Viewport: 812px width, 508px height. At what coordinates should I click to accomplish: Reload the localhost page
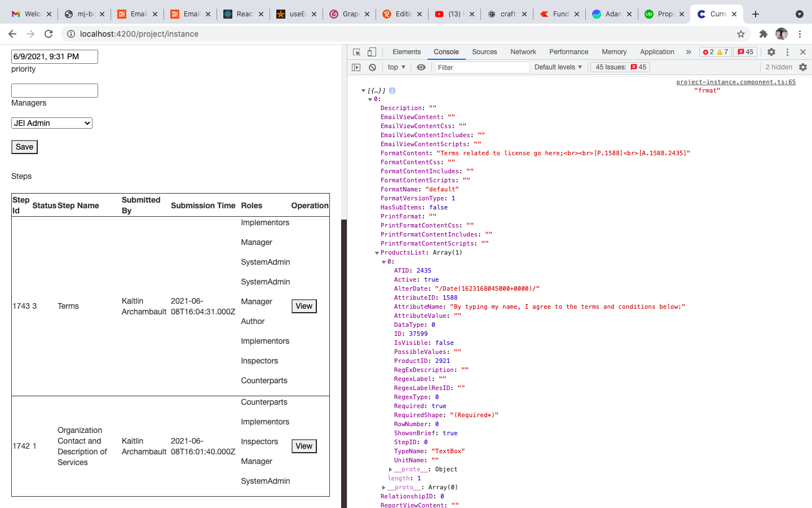pyautogui.click(x=48, y=34)
